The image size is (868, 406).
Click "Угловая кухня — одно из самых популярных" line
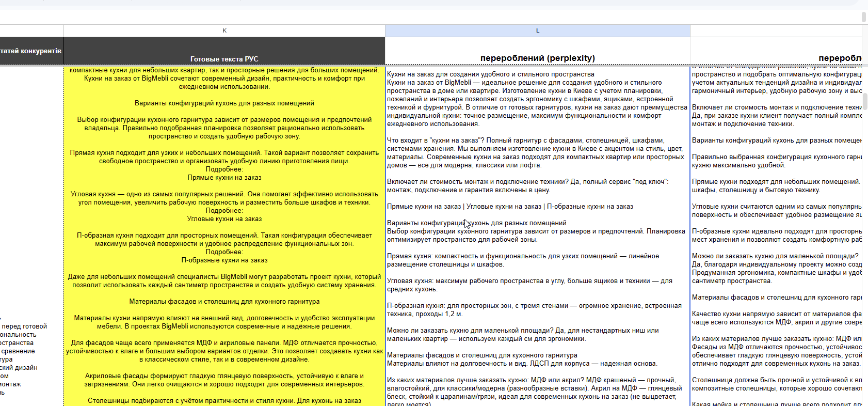(x=224, y=194)
